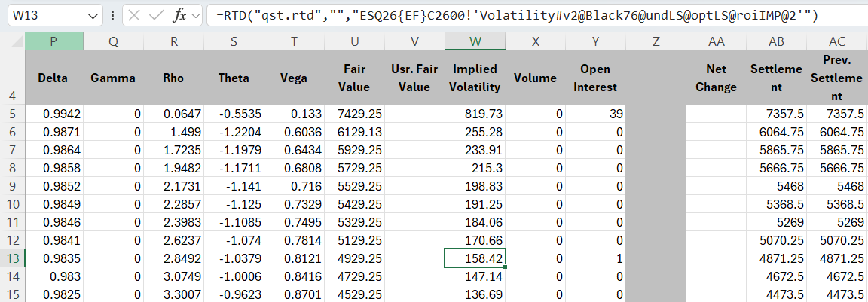Screen dimensions: 868x302
Task: Select row 5 header
Action: (12, 114)
